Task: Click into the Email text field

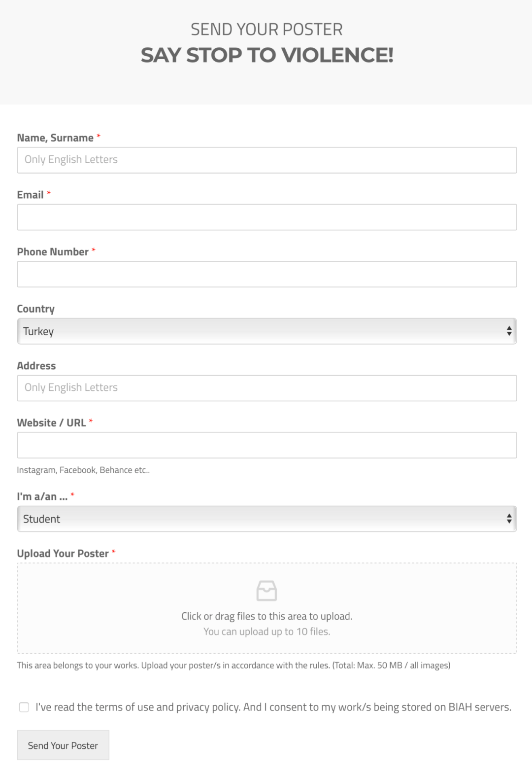Action: click(266, 217)
